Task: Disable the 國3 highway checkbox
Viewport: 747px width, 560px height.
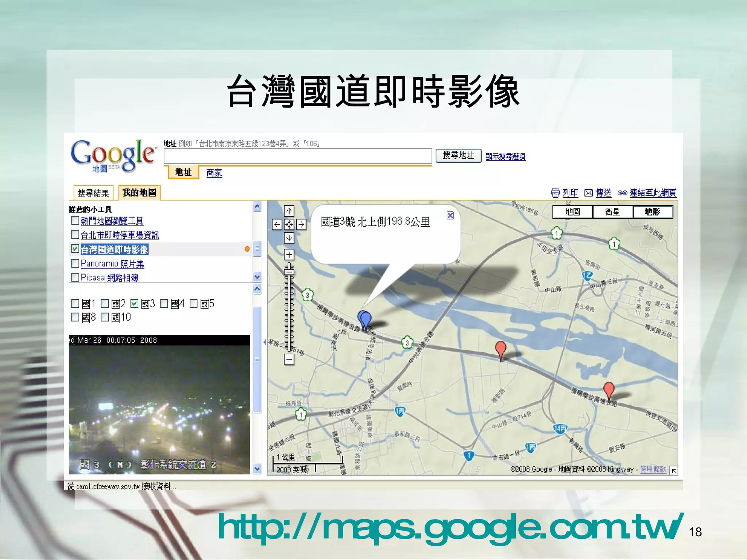Action: pos(134,303)
